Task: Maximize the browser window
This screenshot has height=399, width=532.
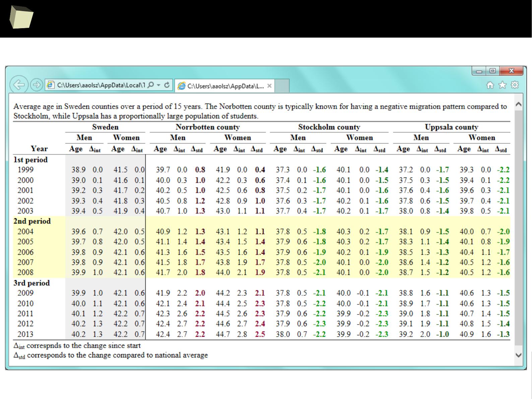Action: pyautogui.click(x=492, y=71)
